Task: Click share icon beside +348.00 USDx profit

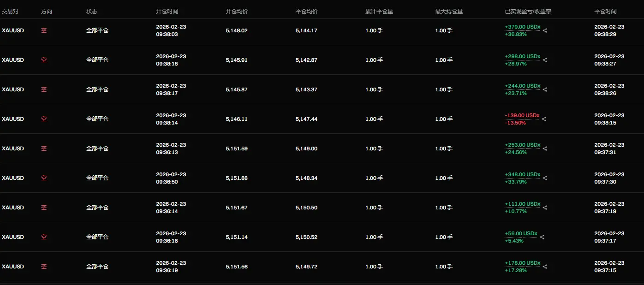Action: click(x=545, y=178)
